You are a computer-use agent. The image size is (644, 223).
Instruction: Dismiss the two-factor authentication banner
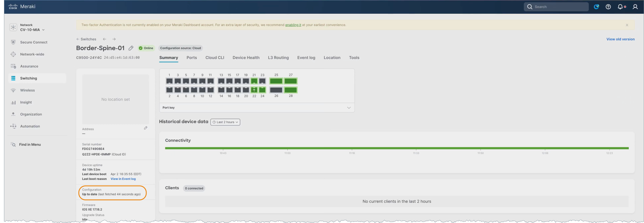pyautogui.click(x=627, y=25)
